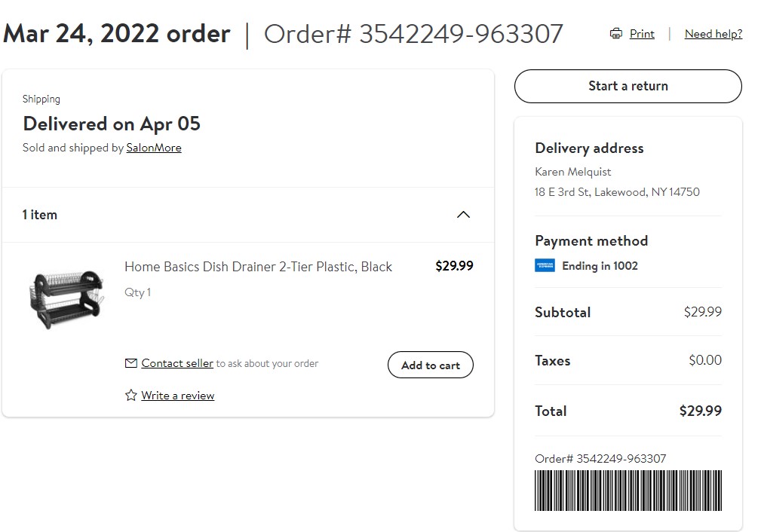
Task: Open the Contact seller link
Action: coord(177,362)
